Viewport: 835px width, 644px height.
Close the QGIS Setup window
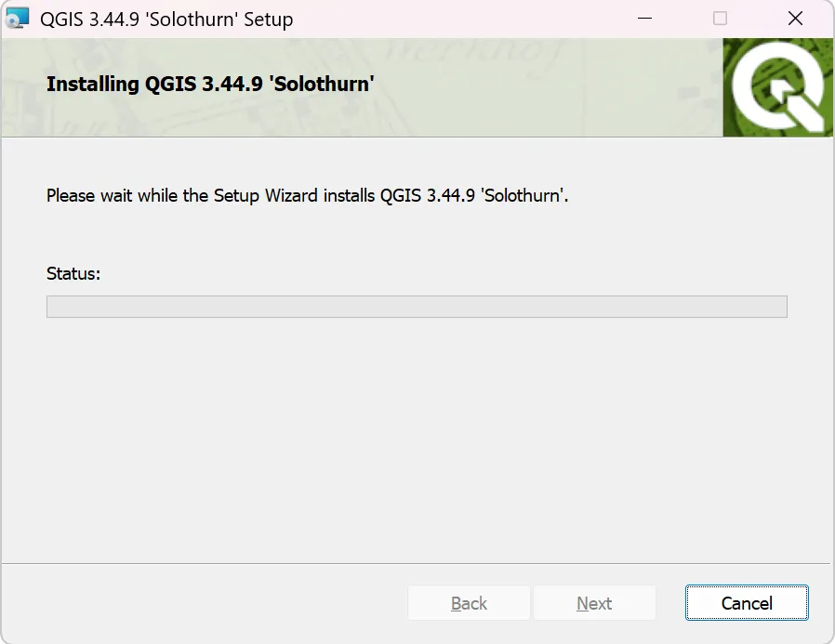(795, 19)
